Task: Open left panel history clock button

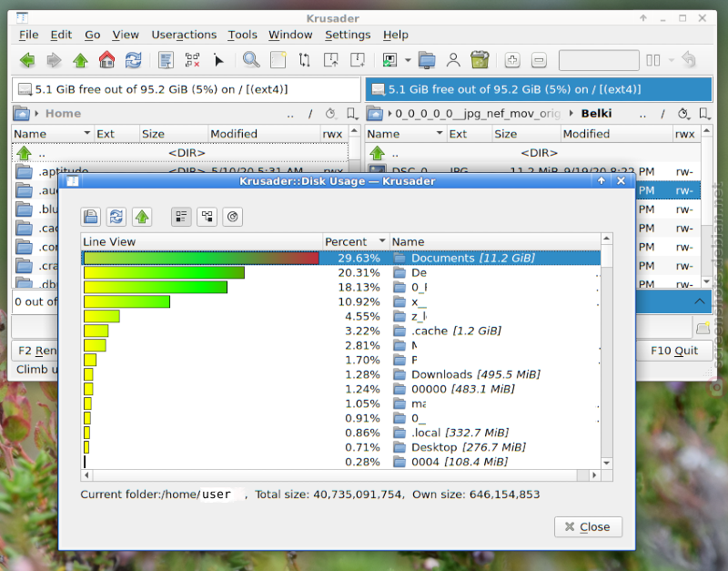Action: (x=330, y=113)
